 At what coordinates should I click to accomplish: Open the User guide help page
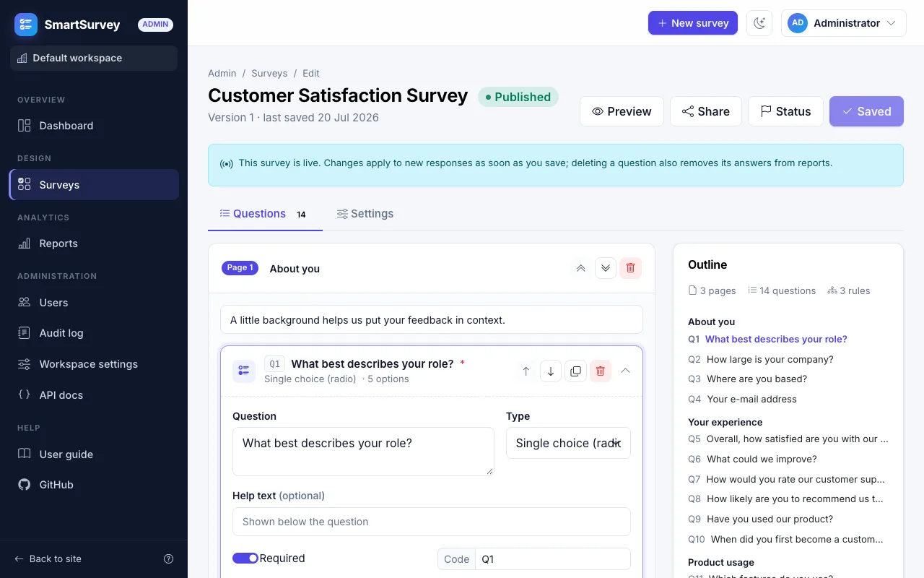[x=94, y=454]
